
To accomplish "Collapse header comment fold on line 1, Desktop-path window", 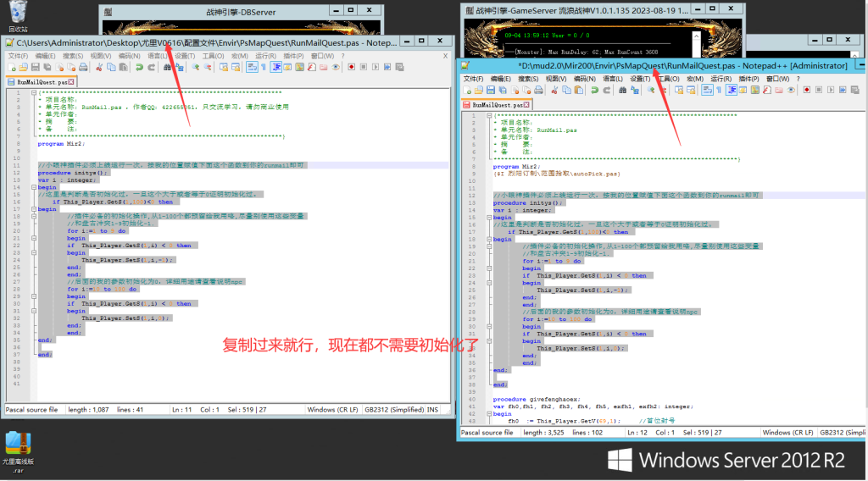I will click(x=33, y=93).
